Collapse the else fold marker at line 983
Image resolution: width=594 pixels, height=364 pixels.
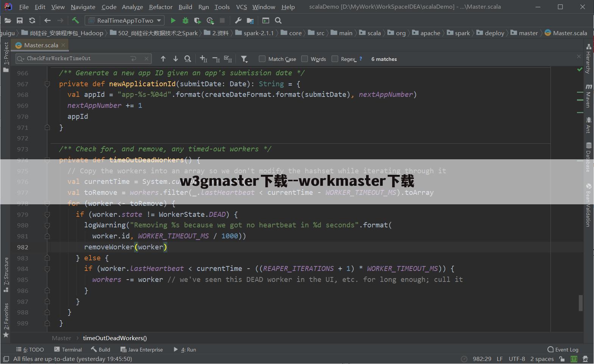pos(47,258)
